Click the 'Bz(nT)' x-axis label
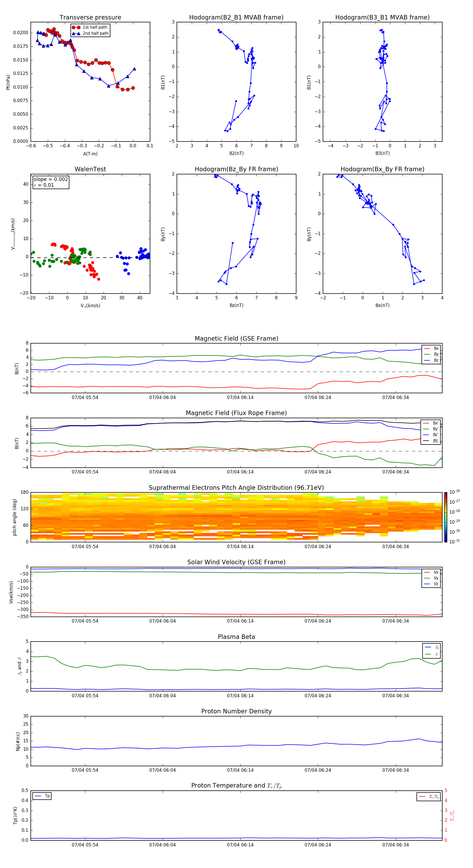 point(236,305)
